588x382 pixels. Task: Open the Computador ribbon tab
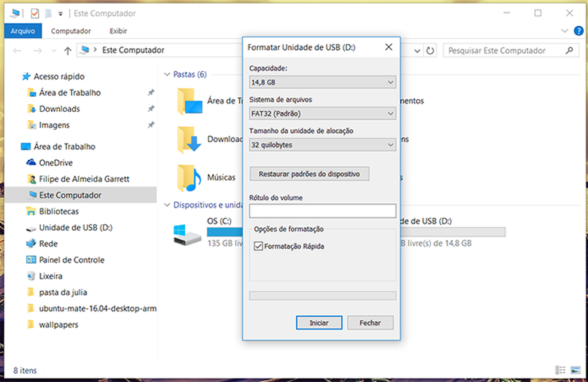pyautogui.click(x=71, y=30)
